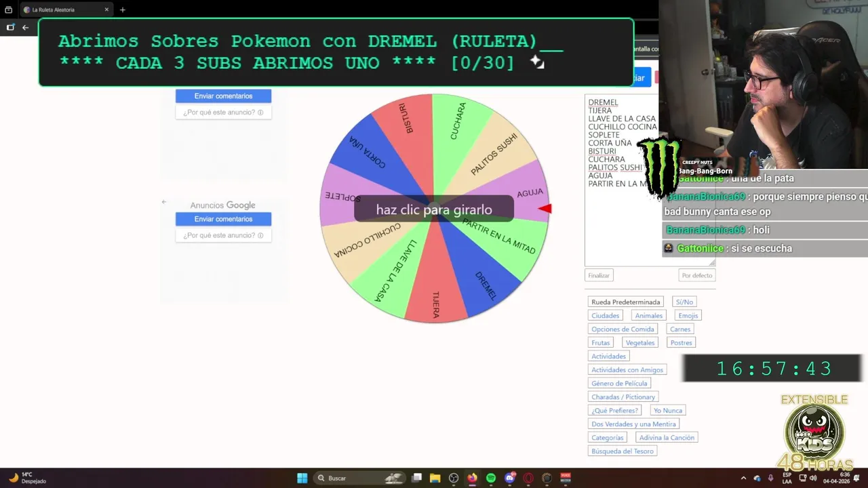The width and height of the screenshot is (868, 488).
Task: Select the 'Postres' preset
Action: 681,342
